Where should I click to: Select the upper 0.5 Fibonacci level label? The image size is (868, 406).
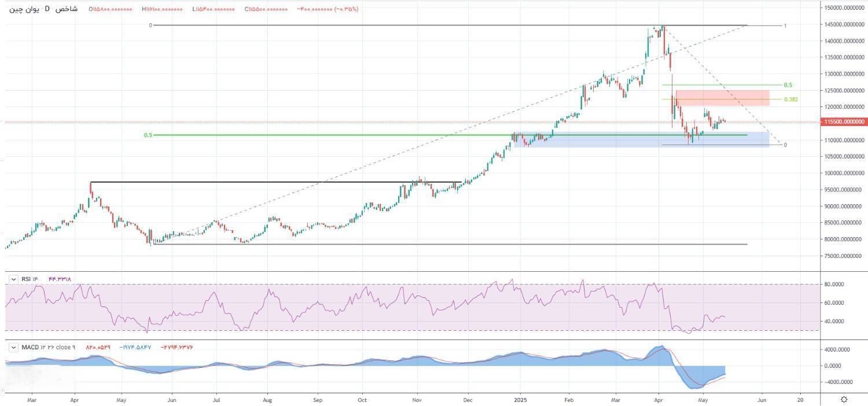tap(788, 85)
